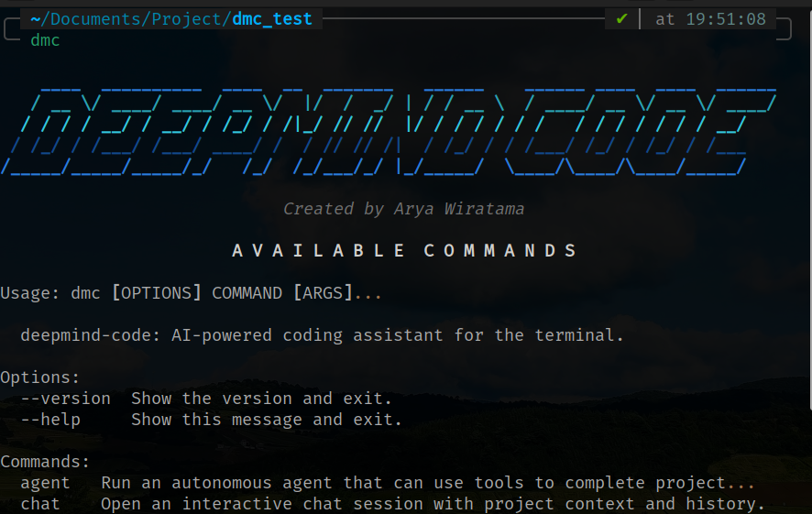This screenshot has width=812, height=514.
Task: Click the '--version' option
Action: [66, 399]
